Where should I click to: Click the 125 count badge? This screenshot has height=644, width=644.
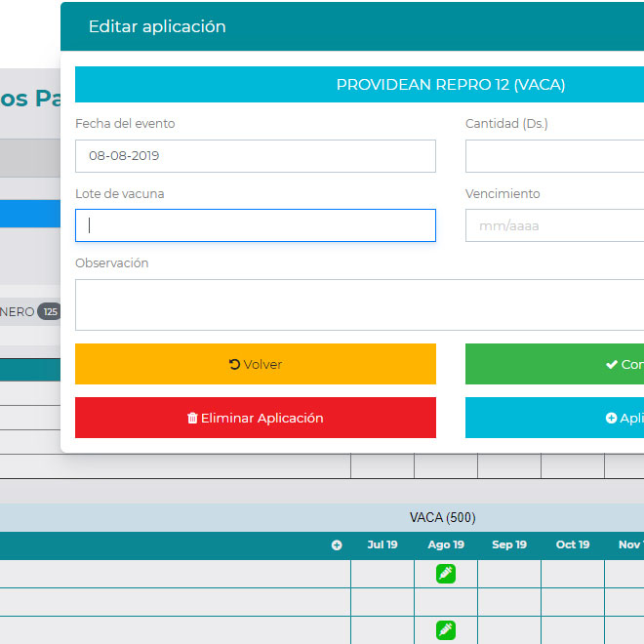[x=51, y=312]
